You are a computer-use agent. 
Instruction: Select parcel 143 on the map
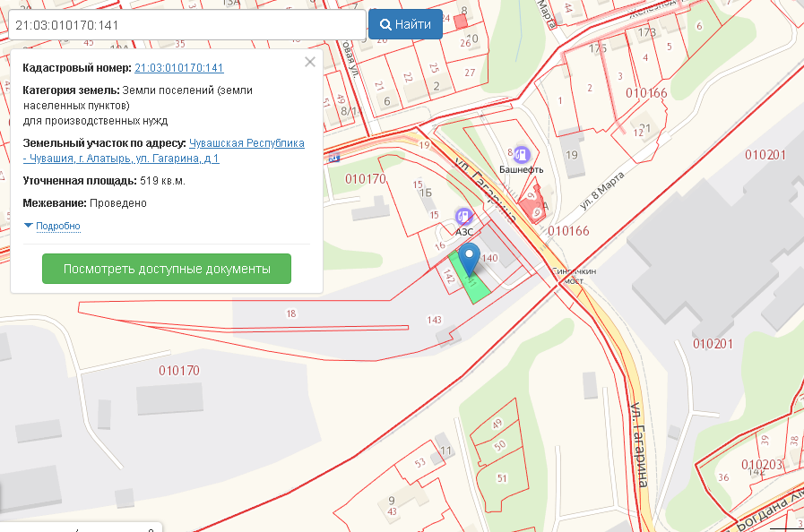pos(435,320)
